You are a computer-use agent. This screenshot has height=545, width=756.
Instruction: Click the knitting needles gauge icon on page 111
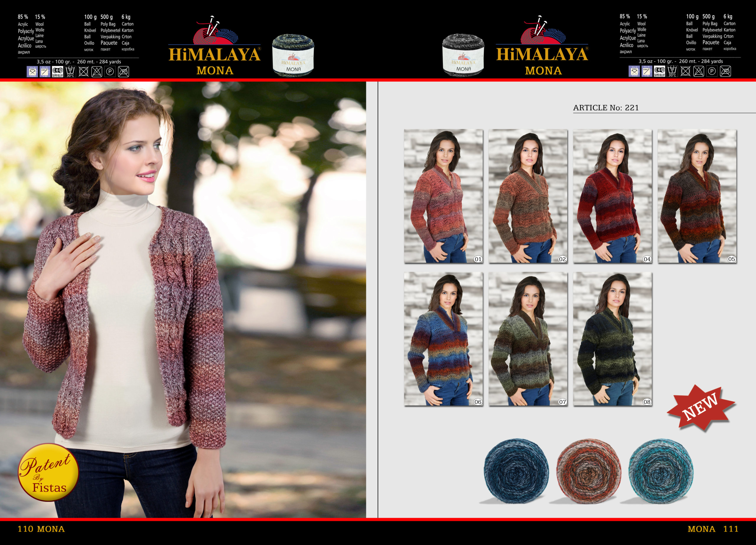[634, 71]
